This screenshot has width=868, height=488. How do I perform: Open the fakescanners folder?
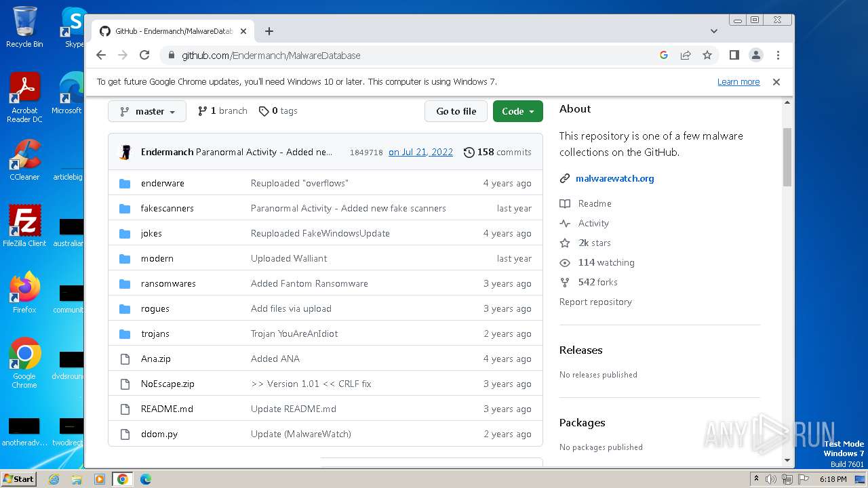[167, 208]
